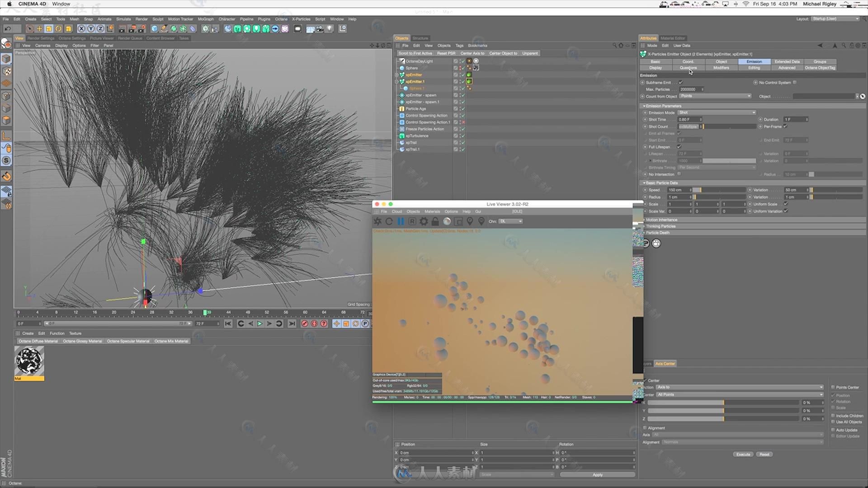This screenshot has height=488, width=868.
Task: Click the Reset PSR button
Action: tap(446, 53)
